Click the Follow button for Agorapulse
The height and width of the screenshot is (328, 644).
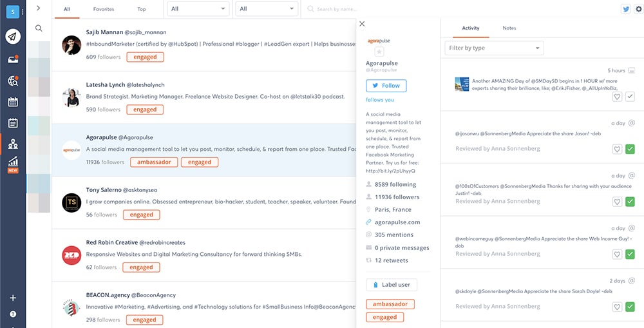coord(386,86)
